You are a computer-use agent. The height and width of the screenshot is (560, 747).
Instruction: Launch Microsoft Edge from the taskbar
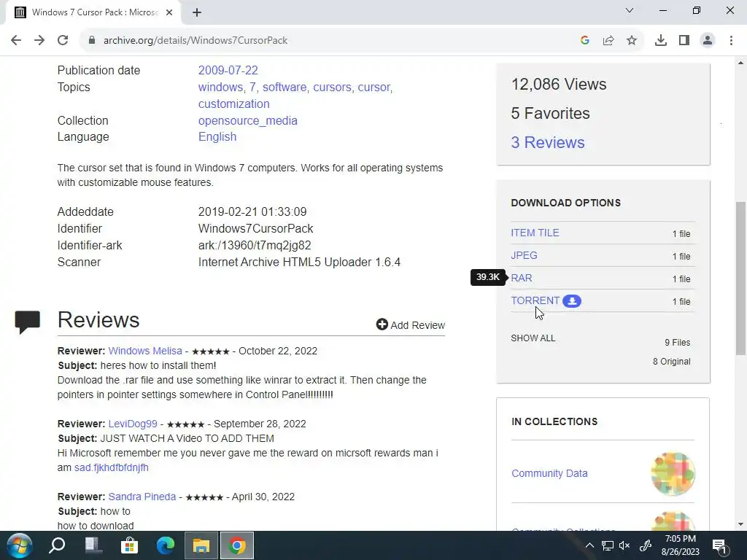click(x=166, y=545)
